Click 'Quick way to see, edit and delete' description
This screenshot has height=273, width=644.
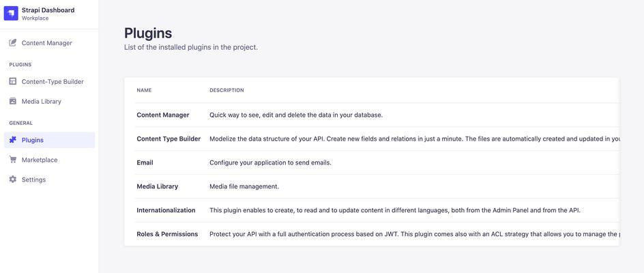click(296, 115)
